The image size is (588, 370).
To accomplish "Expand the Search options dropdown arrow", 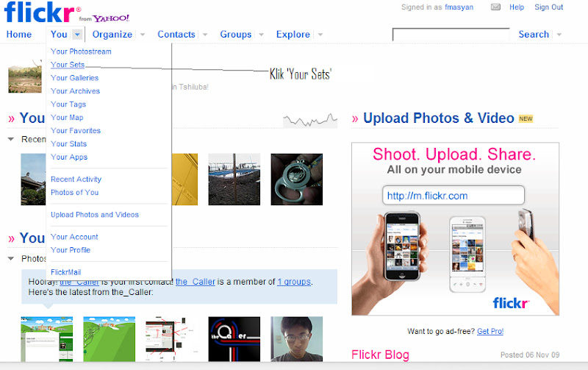I will point(559,35).
